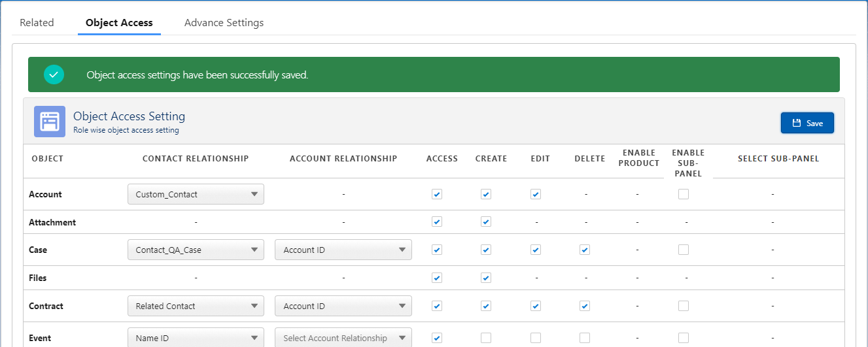Open Account contact relationship dropdown Custom_Contact
The image size is (868, 347).
(x=196, y=194)
